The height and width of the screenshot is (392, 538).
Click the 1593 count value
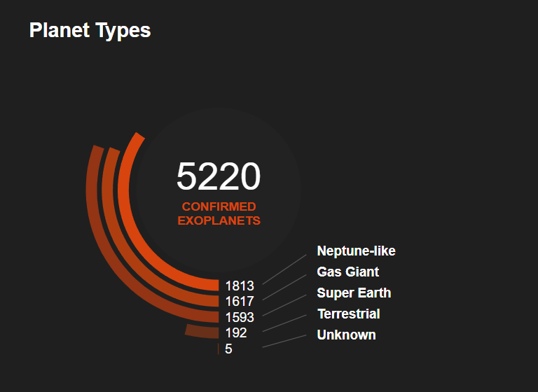[240, 317]
